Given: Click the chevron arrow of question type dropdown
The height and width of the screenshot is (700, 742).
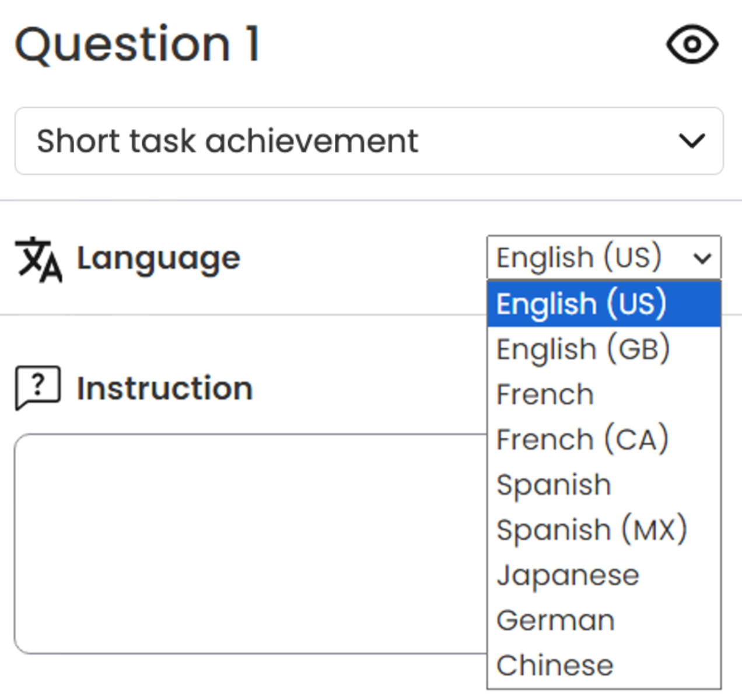Looking at the screenshot, I should pos(692,141).
